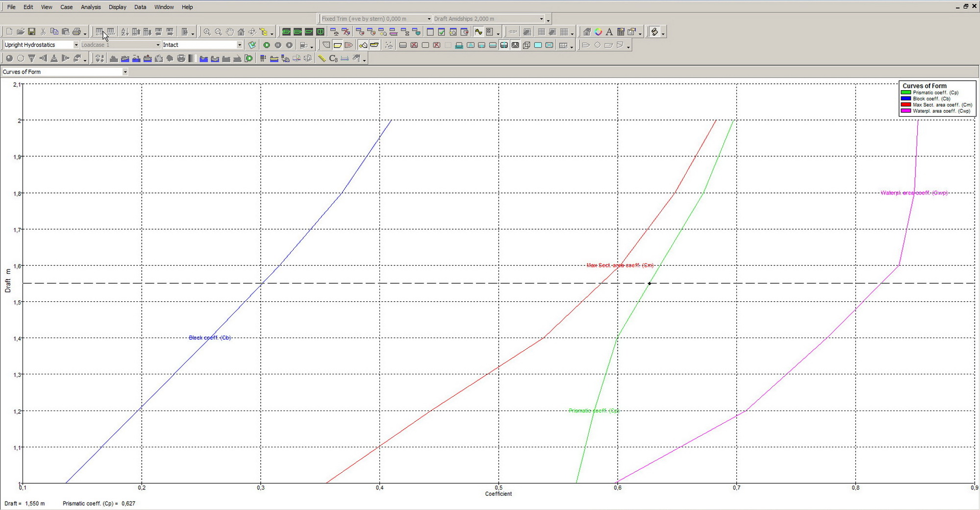Select the Pan hand tool
Image resolution: width=980 pixels, height=510 pixels.
pyautogui.click(x=229, y=32)
